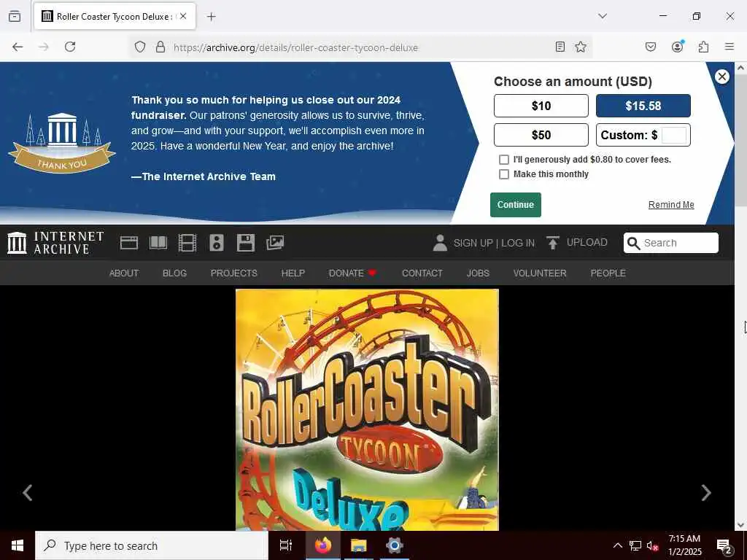The width and height of the screenshot is (747, 560).
Task: Open the notification center icon
Action: (x=724, y=545)
